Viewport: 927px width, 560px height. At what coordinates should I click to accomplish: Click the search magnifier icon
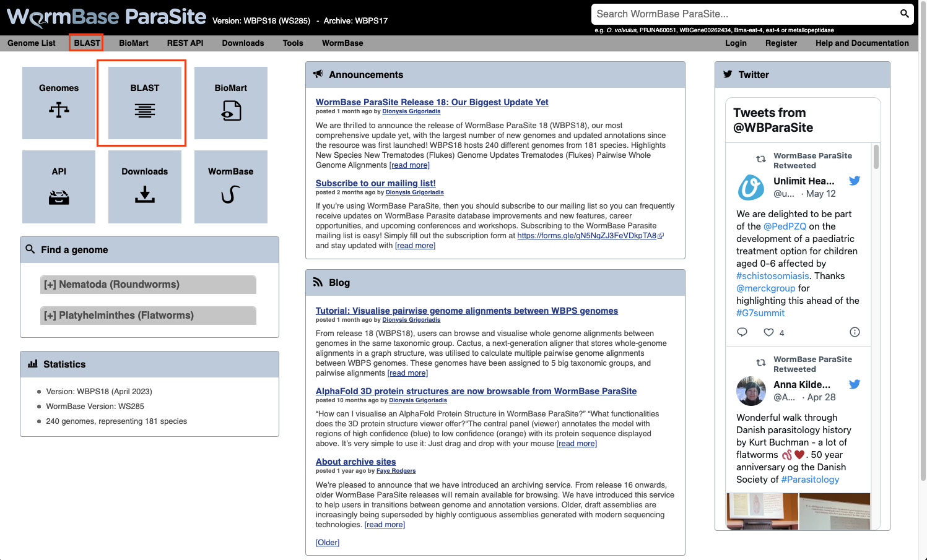coord(904,14)
